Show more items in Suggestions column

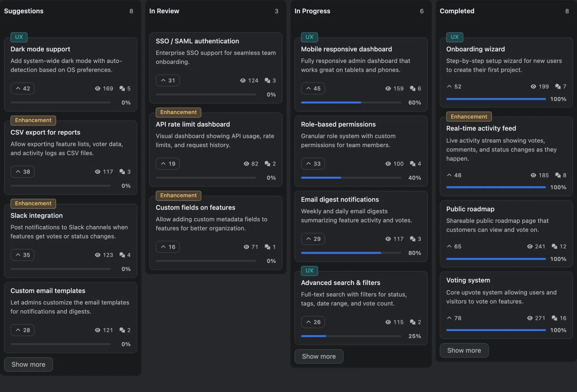pyautogui.click(x=28, y=364)
